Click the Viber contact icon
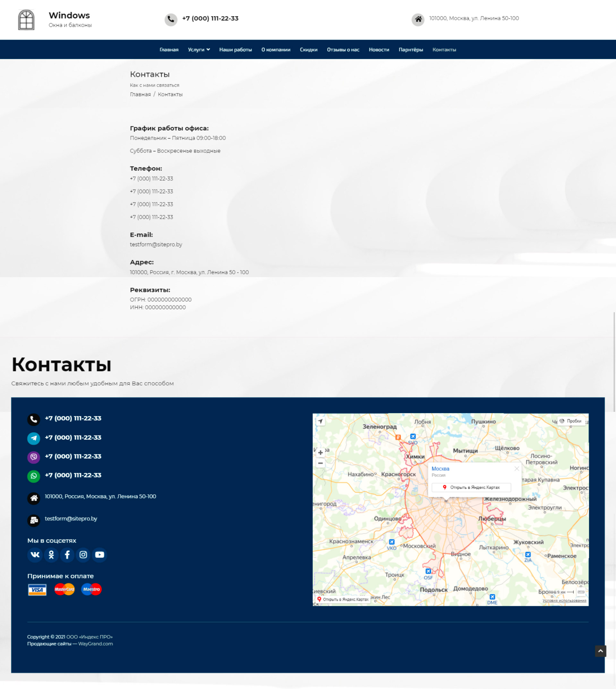 (x=33, y=457)
